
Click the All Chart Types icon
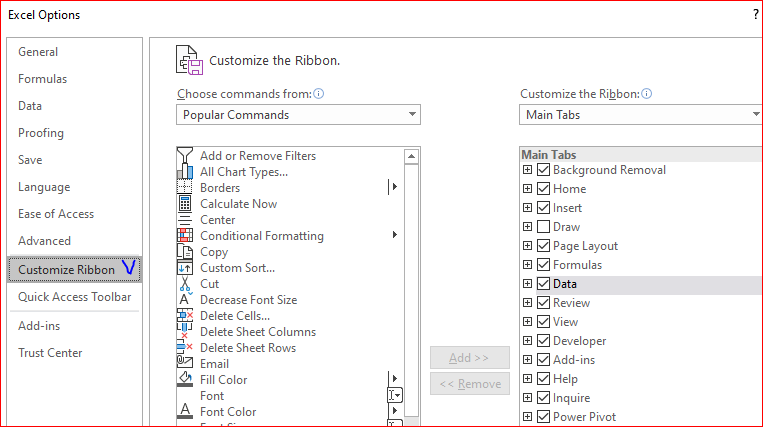pos(184,172)
